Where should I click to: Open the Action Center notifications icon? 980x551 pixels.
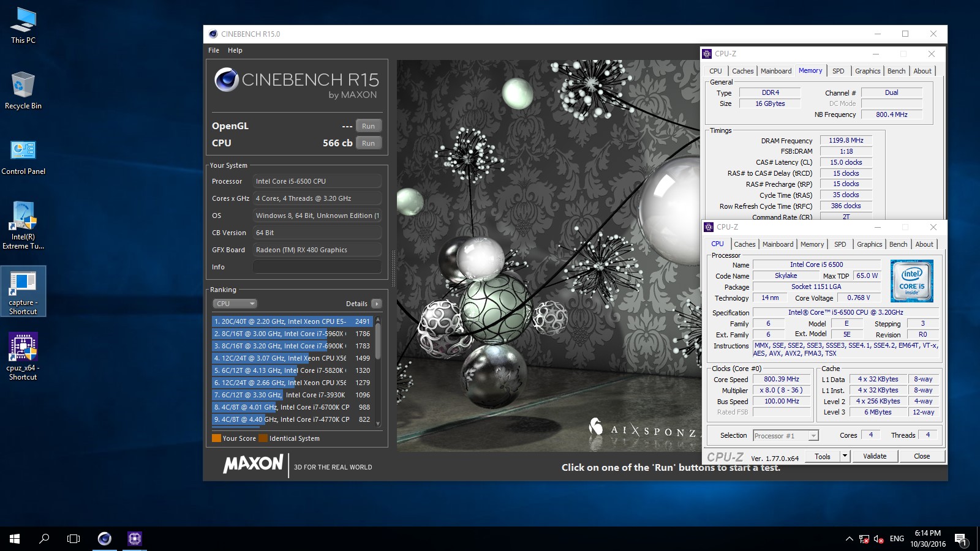pyautogui.click(x=961, y=539)
